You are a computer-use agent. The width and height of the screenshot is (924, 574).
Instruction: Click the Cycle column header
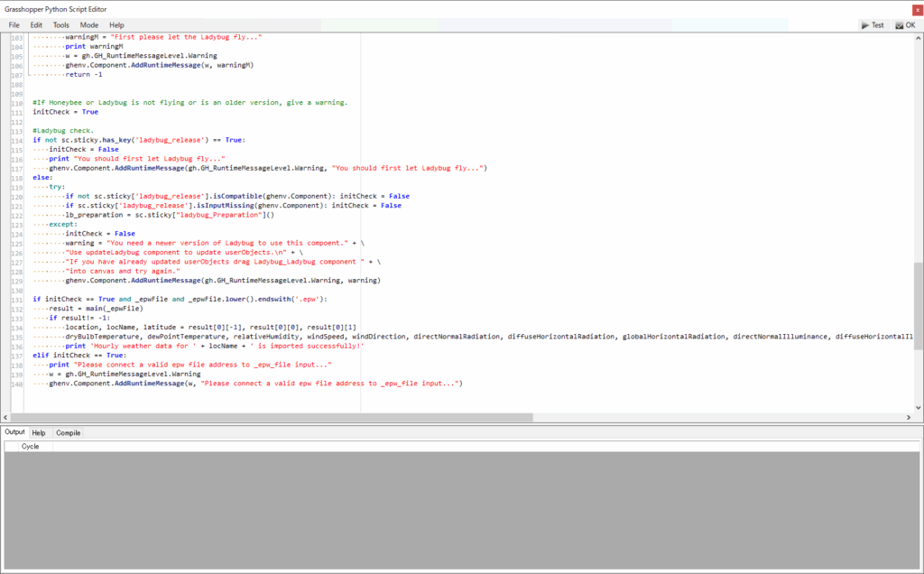[x=31, y=446]
